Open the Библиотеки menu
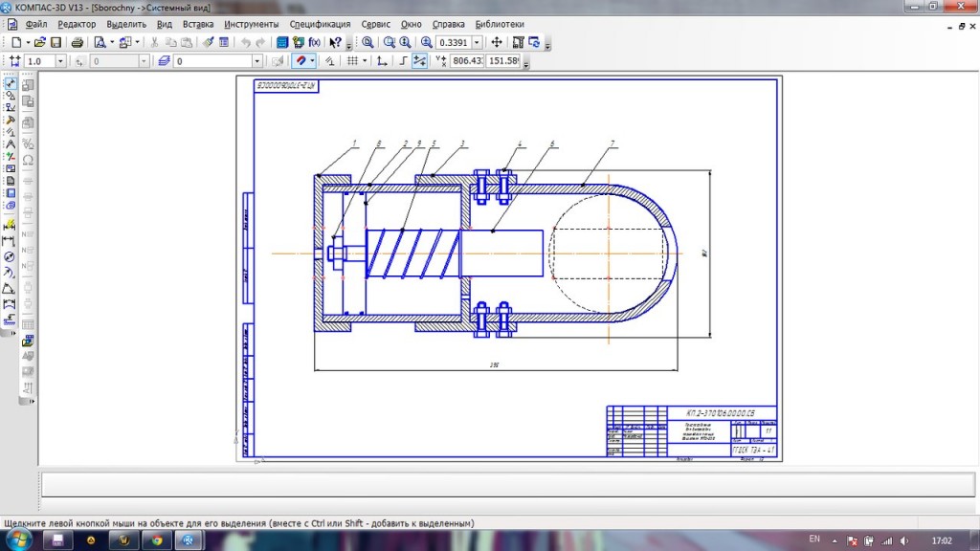The height and width of the screenshot is (551, 980). pos(500,24)
